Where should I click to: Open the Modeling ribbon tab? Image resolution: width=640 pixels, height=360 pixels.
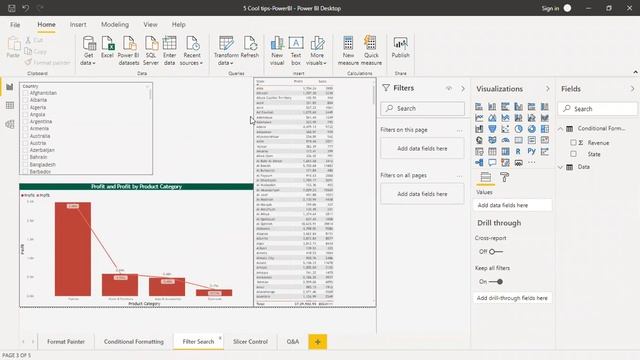click(x=115, y=24)
